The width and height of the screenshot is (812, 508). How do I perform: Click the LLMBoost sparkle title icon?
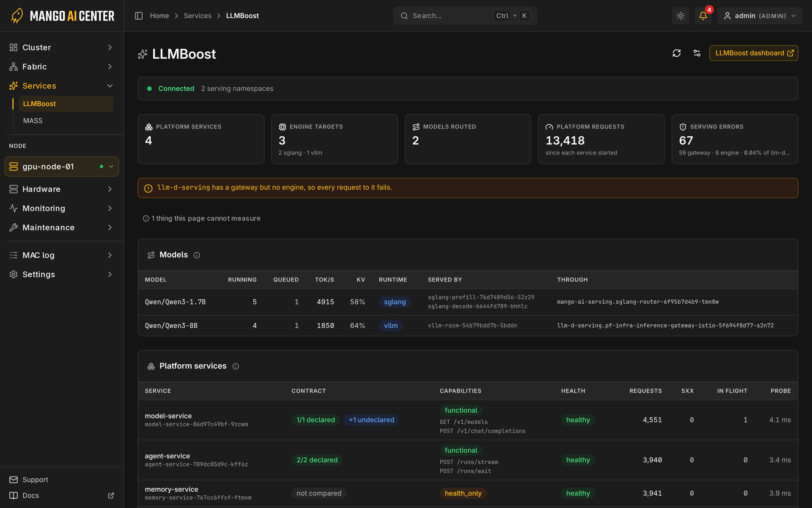tap(143, 54)
